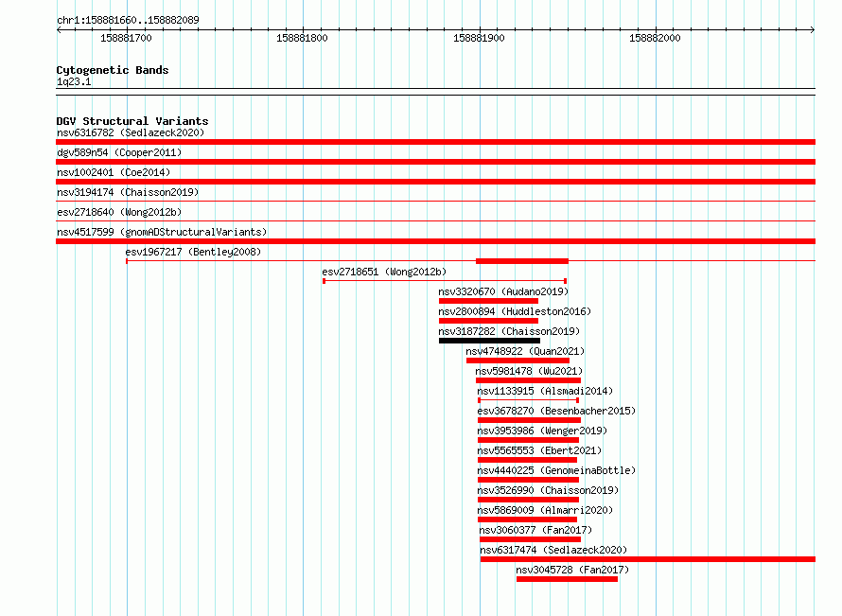
Task: Click the red bar under nsv5869009
Action: coord(527,519)
